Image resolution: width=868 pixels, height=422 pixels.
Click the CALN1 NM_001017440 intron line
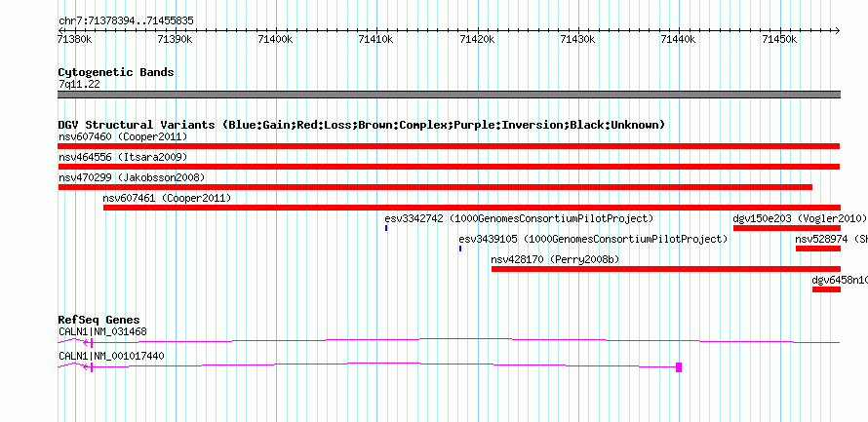tap(383, 365)
